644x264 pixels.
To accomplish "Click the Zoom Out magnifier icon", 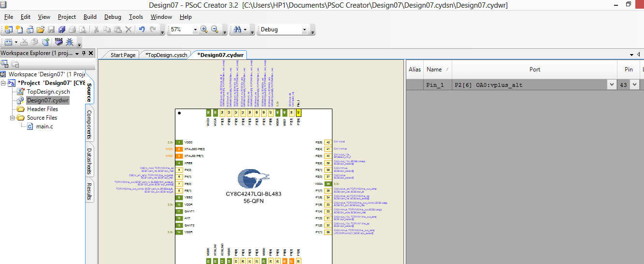I will [215, 29].
